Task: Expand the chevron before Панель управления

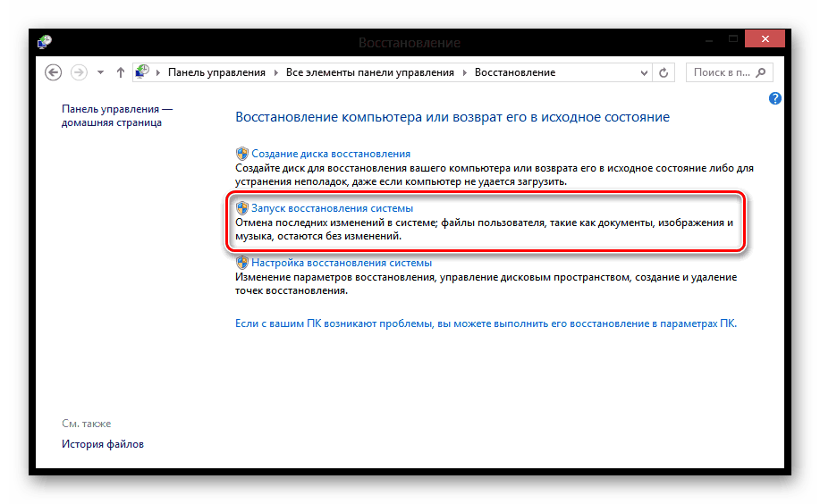Action: [x=158, y=72]
